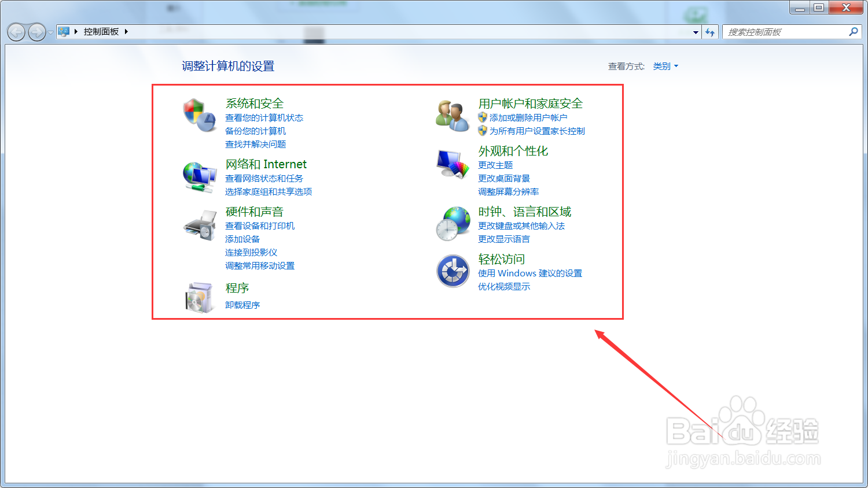Viewport: 868px width, 488px height.
Task: Open the Appearance and Personalization monitor icon
Action: point(453,164)
